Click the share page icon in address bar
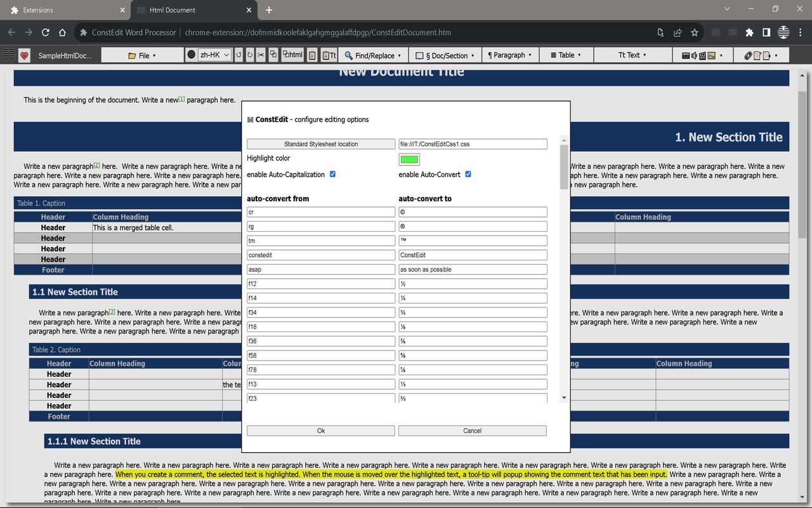812x508 pixels. pyautogui.click(x=678, y=32)
